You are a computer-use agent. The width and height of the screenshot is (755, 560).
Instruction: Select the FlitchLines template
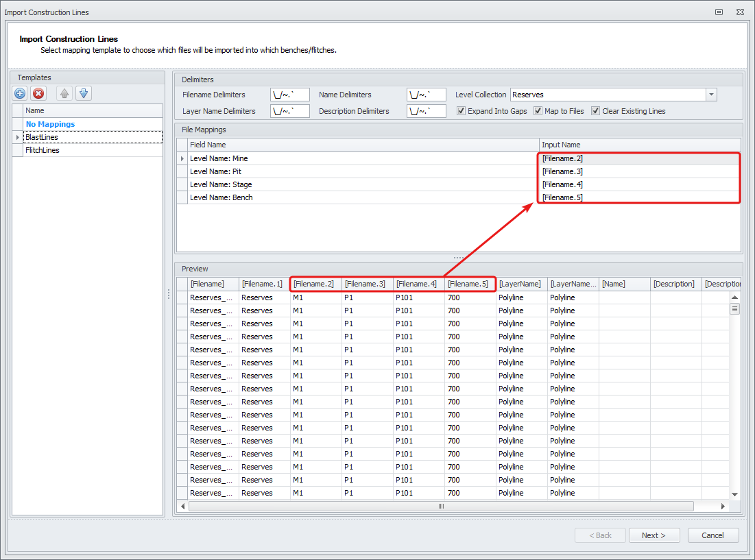43,150
